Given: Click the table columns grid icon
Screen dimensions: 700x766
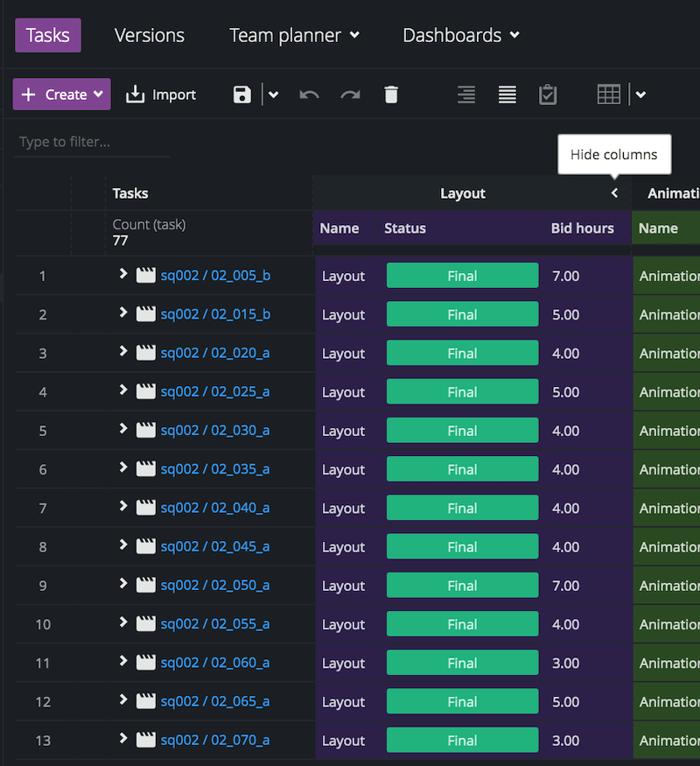Looking at the screenshot, I should pyautogui.click(x=609, y=95).
